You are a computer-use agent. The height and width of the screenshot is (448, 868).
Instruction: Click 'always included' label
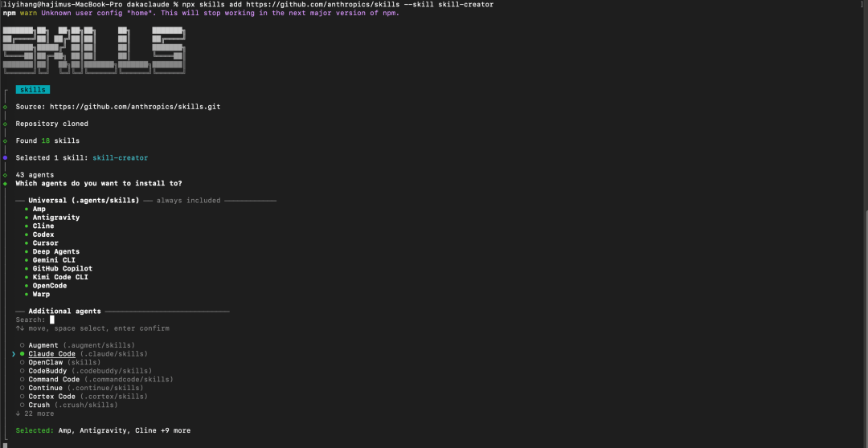188,200
